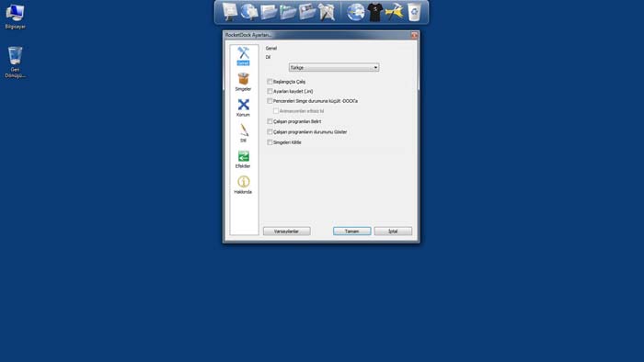Open the Hakkında info section

click(x=243, y=186)
